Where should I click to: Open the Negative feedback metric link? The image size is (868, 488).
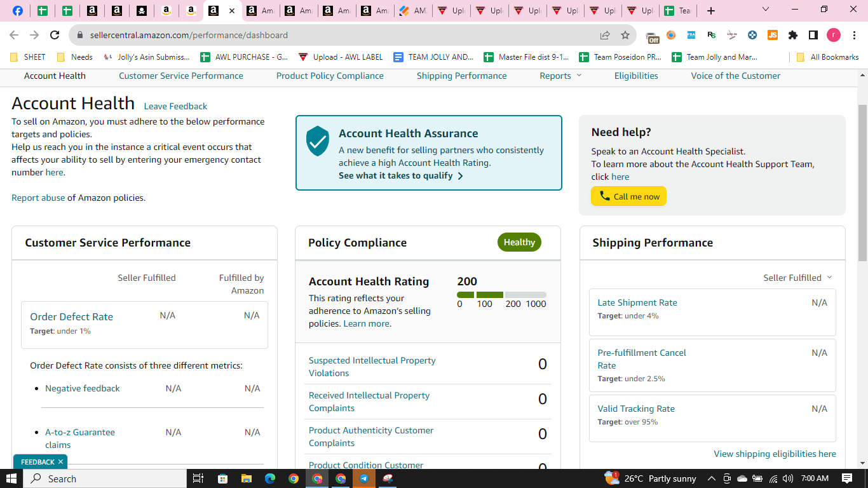point(83,388)
